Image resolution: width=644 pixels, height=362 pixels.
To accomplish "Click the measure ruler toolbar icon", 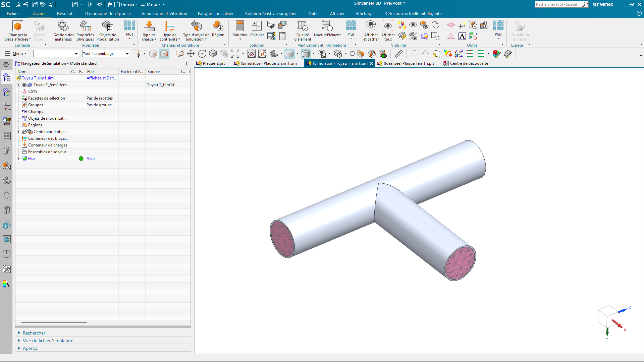I will 398,54.
